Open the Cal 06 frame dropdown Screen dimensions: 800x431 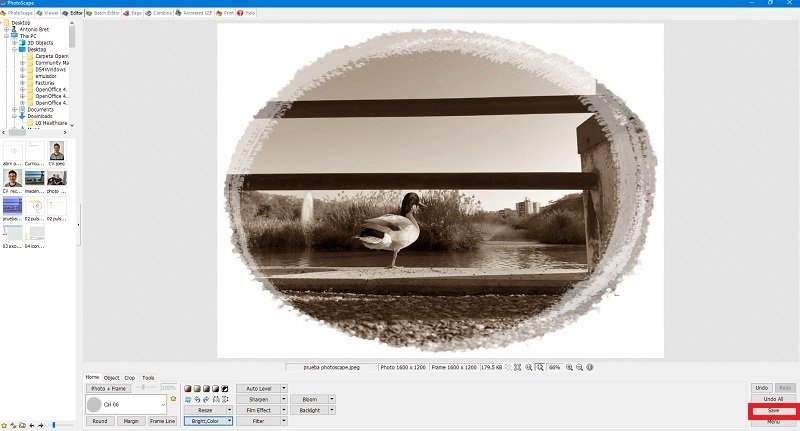[x=126, y=404]
